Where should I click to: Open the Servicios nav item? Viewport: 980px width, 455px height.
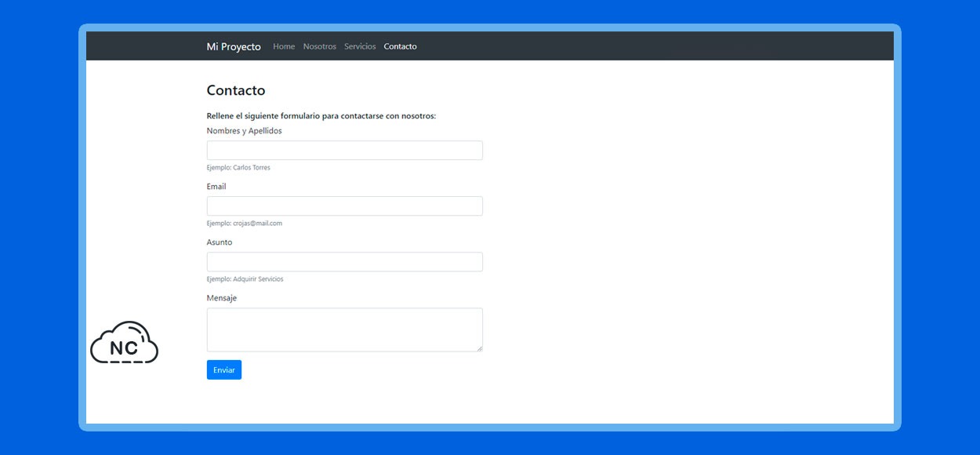click(x=360, y=46)
